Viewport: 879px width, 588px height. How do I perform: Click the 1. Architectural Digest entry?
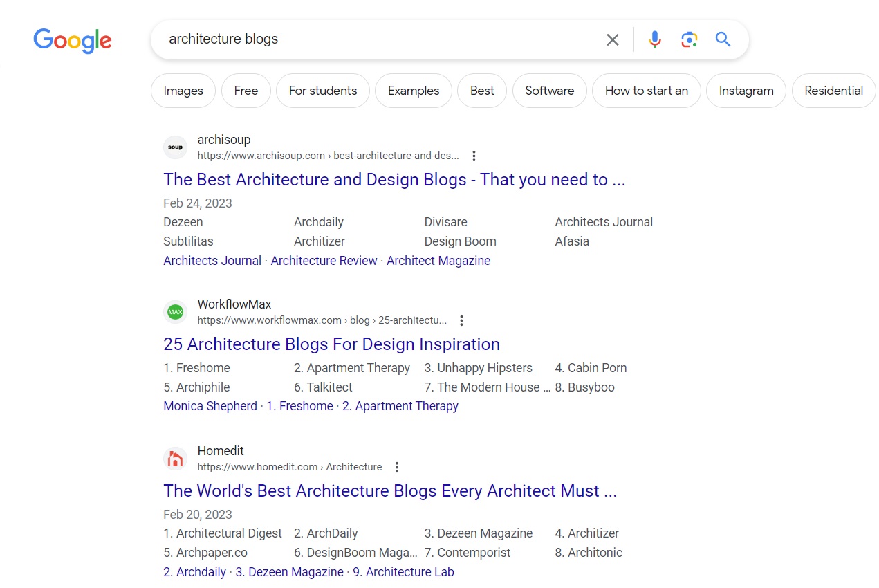[x=223, y=533]
